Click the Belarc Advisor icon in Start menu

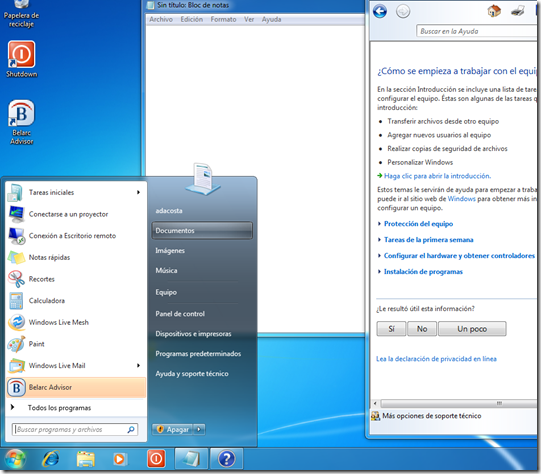click(x=16, y=387)
